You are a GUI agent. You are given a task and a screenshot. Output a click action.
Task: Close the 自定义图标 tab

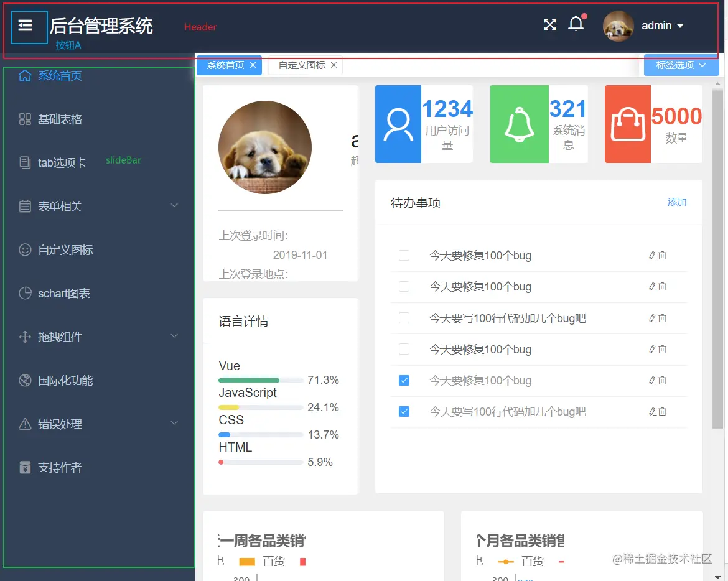(x=334, y=65)
